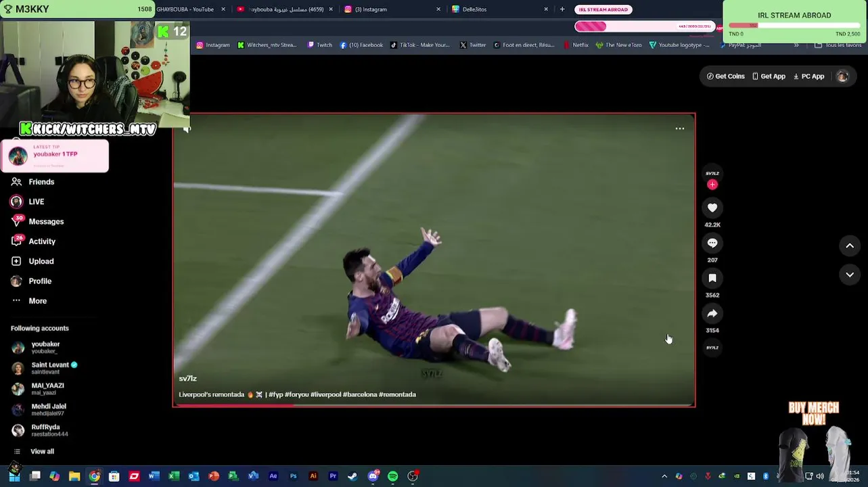868x487 pixels.
Task: Open Premiere Pro from the taskbar
Action: [x=333, y=476]
